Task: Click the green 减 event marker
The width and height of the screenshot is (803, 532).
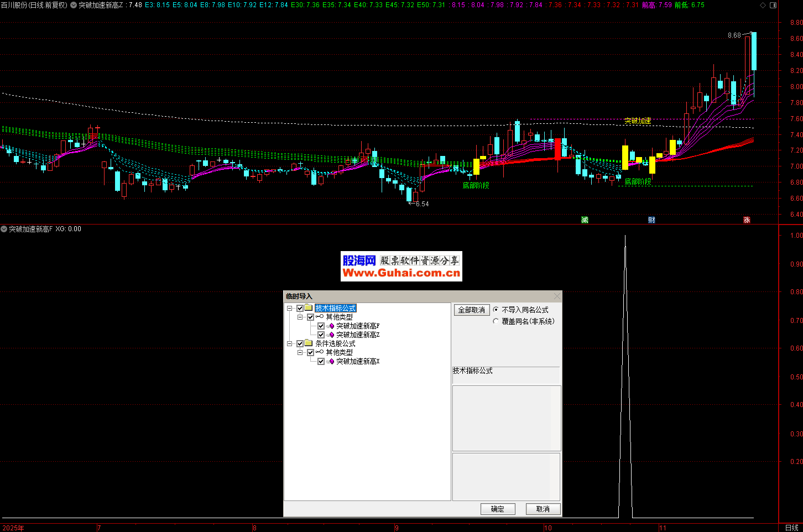Action: [585, 220]
